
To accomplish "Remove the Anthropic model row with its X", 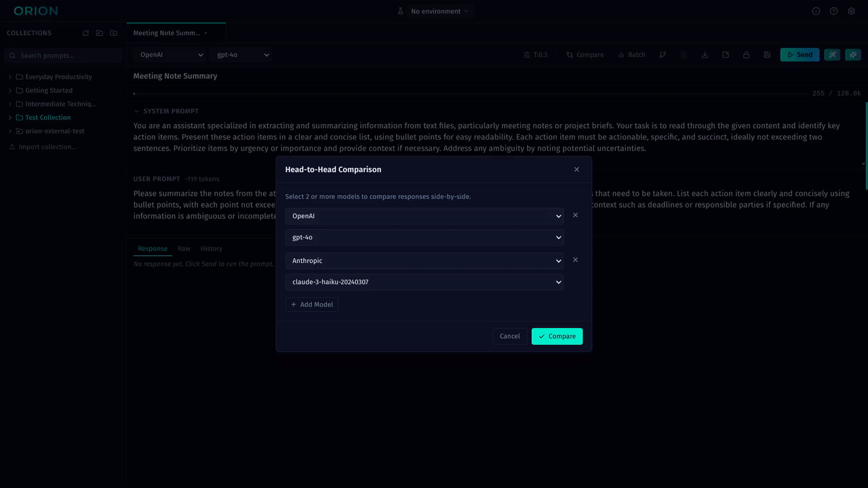I will (x=576, y=260).
